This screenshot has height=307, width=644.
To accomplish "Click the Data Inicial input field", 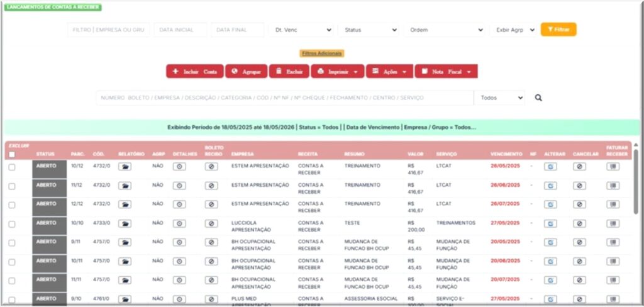I will tap(180, 30).
